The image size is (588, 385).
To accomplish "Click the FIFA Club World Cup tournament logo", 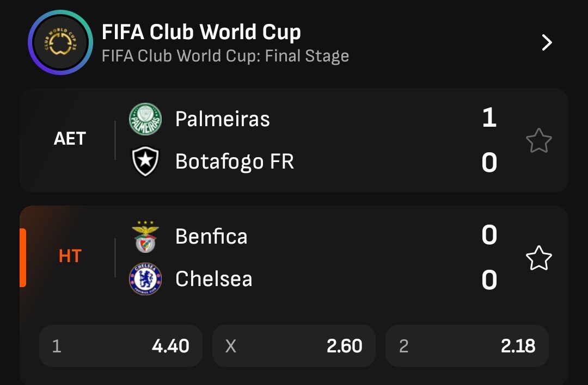I will pos(60,42).
